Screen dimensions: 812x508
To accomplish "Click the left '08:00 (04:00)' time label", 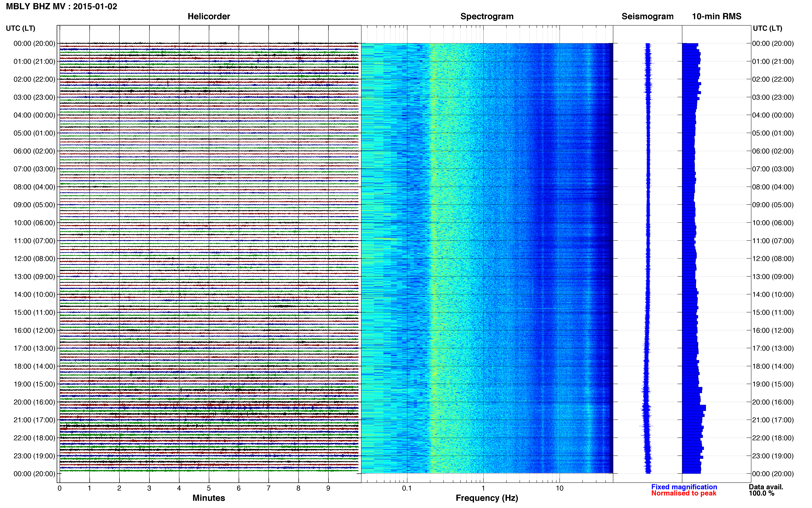I will [34, 187].
